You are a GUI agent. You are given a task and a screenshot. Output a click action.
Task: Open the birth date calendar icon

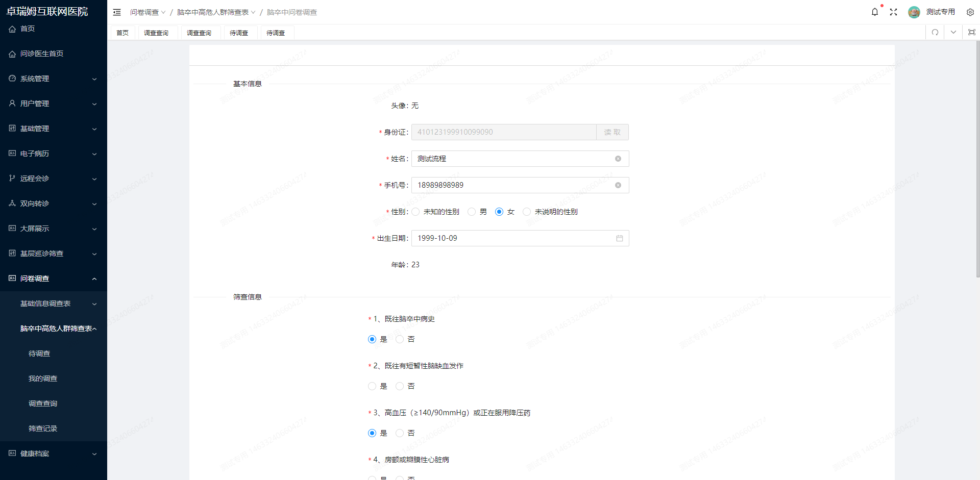coord(619,238)
